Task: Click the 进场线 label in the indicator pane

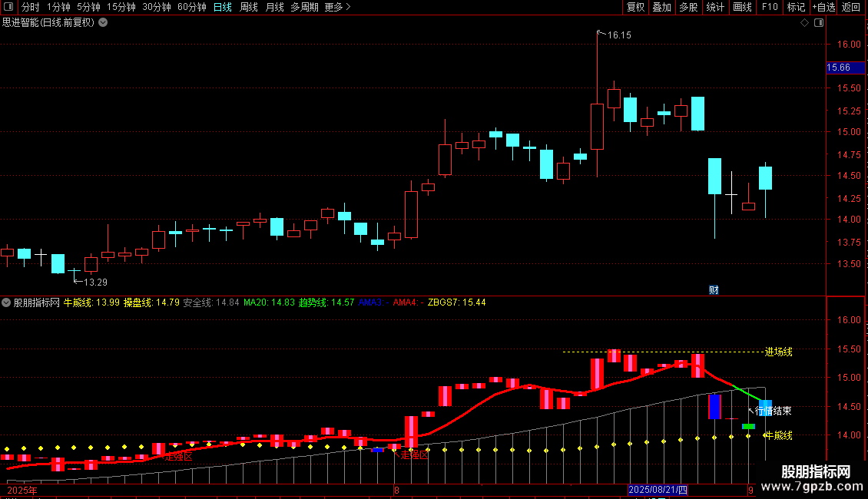Action: pos(778,352)
